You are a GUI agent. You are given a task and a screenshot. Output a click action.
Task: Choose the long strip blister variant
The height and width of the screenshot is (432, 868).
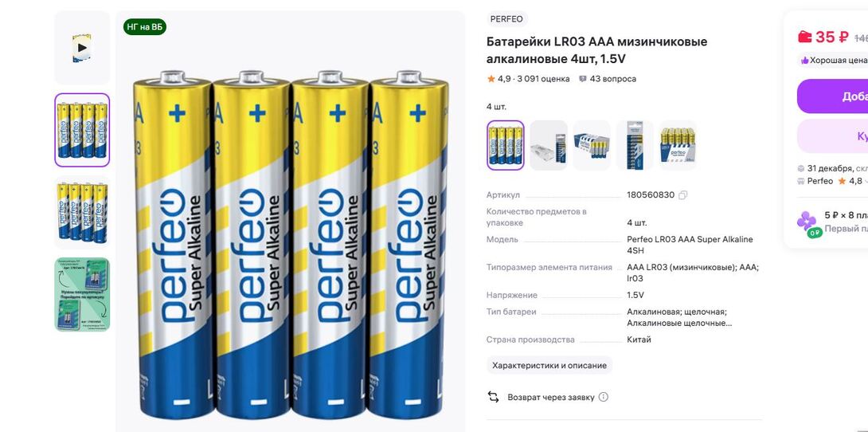tap(635, 145)
